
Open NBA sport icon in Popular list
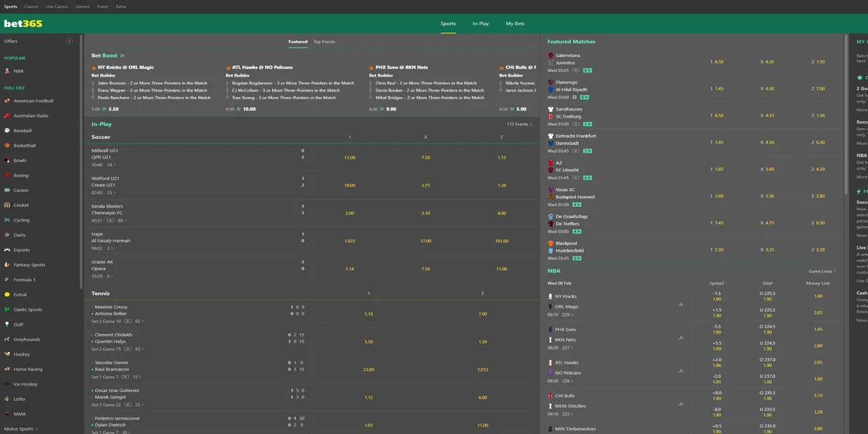tap(7, 71)
